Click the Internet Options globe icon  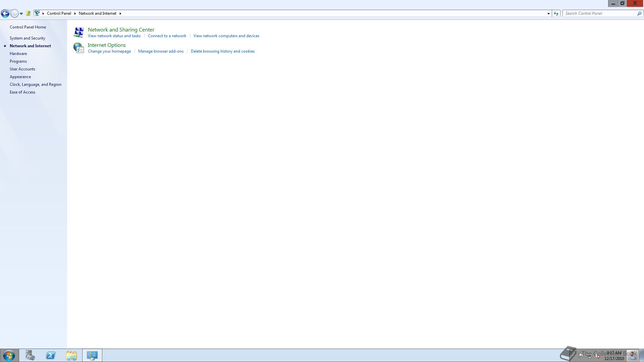pyautogui.click(x=78, y=48)
